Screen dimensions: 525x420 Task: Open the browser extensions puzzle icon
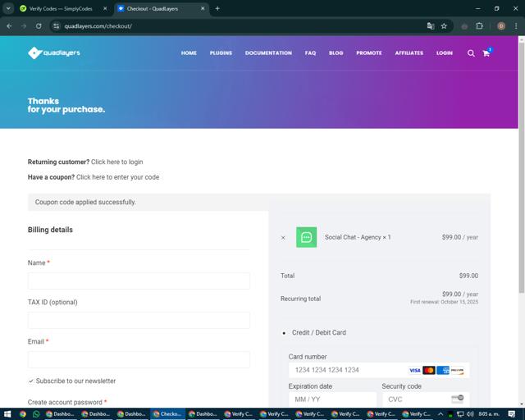479,25
